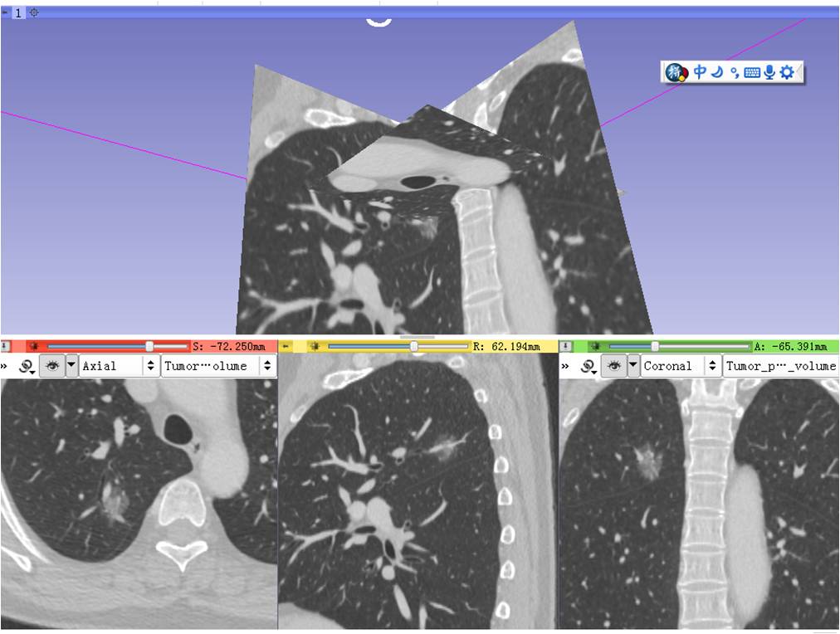Toggle Coronal slice visibility eye icon
This screenshot has height=634, width=840.
pyautogui.click(x=613, y=366)
